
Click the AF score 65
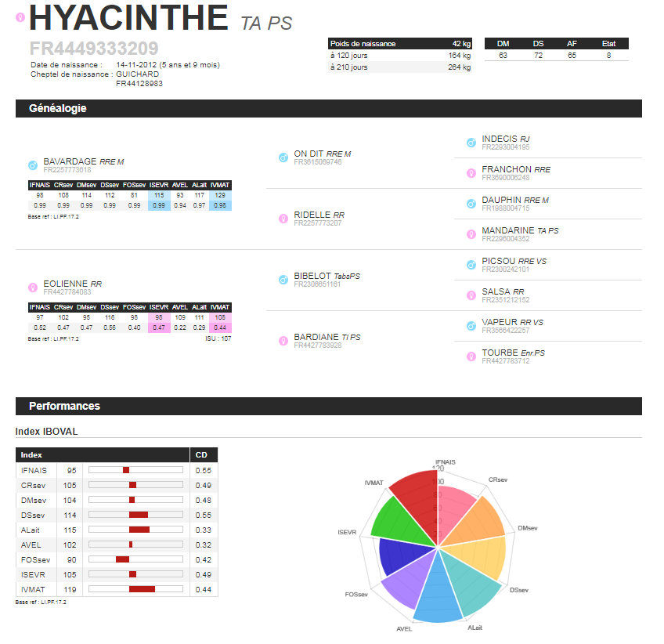[x=572, y=55]
